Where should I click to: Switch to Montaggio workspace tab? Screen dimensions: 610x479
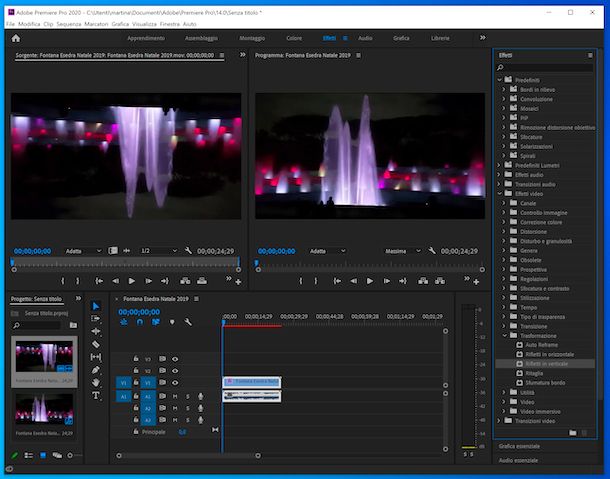(x=252, y=38)
